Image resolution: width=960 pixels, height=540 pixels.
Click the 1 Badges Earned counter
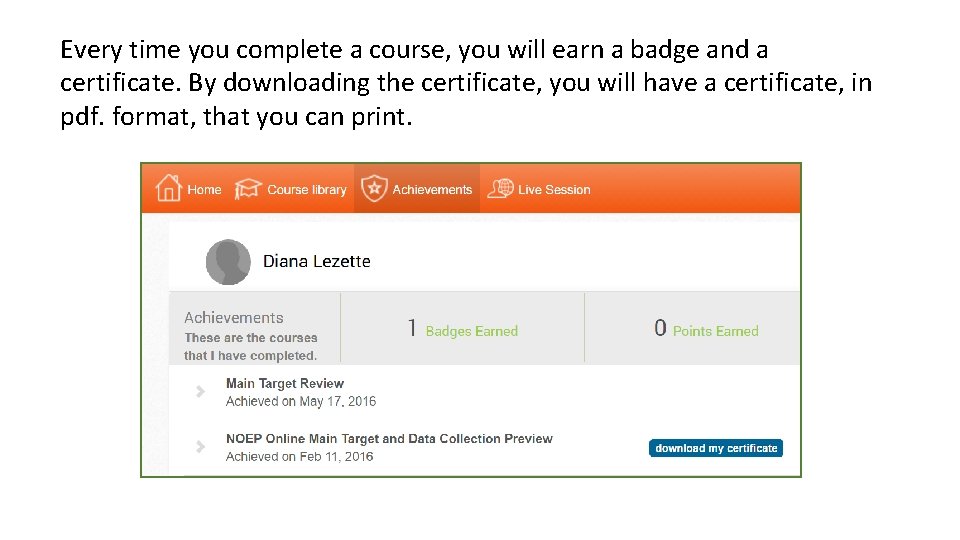[462, 329]
